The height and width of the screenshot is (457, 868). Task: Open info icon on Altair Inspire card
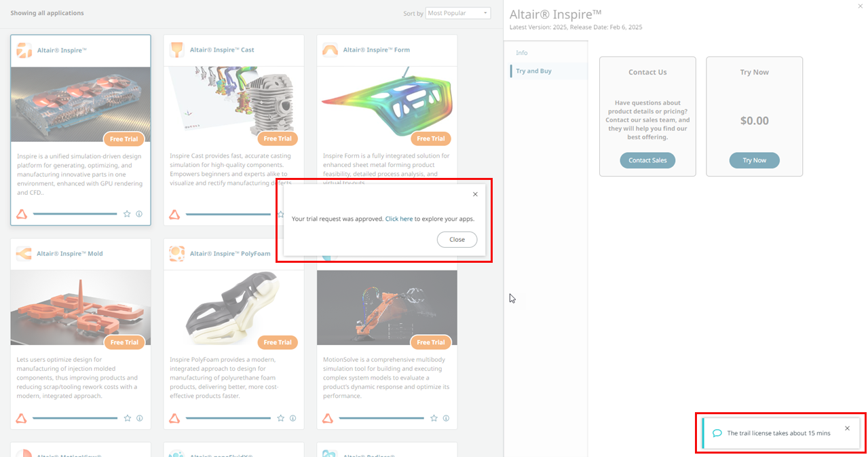point(139,214)
